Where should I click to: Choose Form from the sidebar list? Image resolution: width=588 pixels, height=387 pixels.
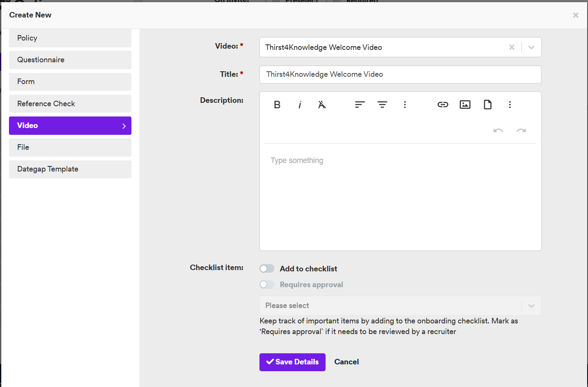pos(70,81)
